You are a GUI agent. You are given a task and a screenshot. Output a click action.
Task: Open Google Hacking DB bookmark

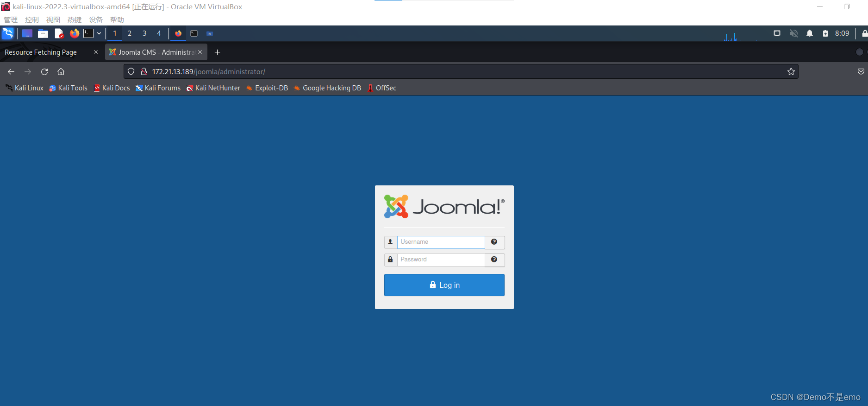click(327, 88)
